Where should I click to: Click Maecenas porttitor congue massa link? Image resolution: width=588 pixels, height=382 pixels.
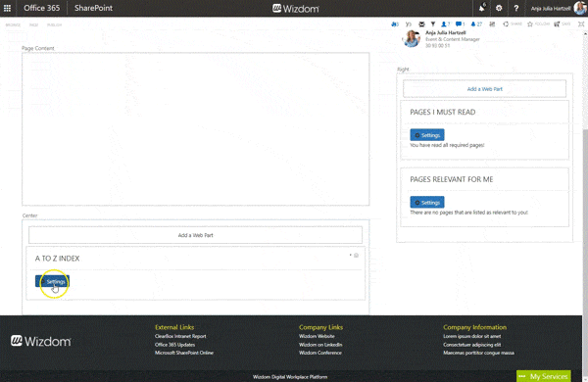tap(479, 353)
